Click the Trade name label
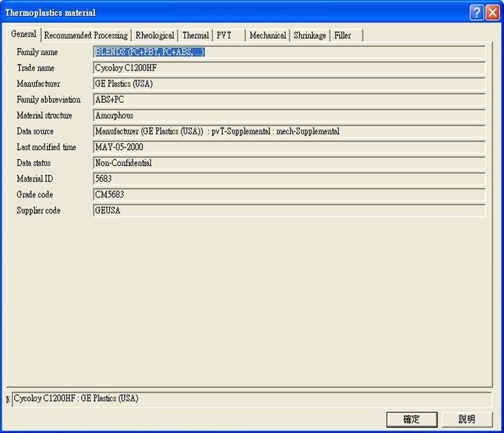The height and width of the screenshot is (433, 504). point(36,68)
